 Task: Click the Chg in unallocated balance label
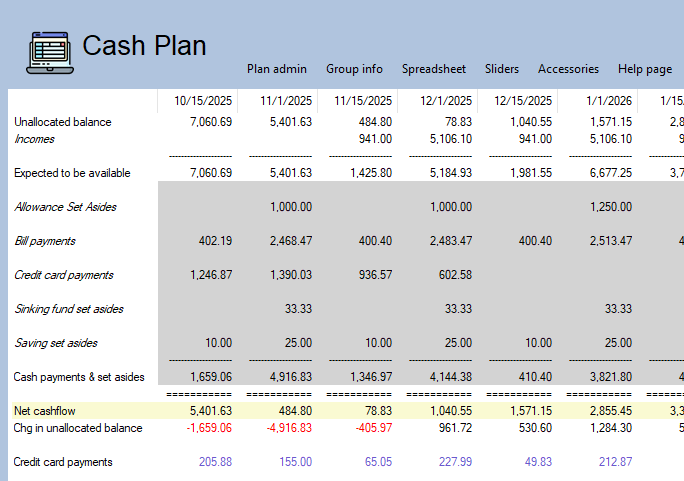coord(78,428)
